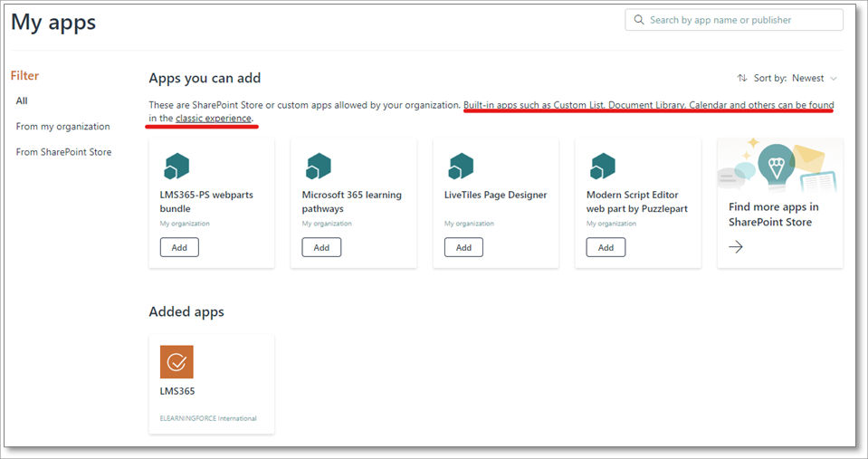Click the LMS365-PS webparts bundle app icon

pyautogui.click(x=176, y=167)
